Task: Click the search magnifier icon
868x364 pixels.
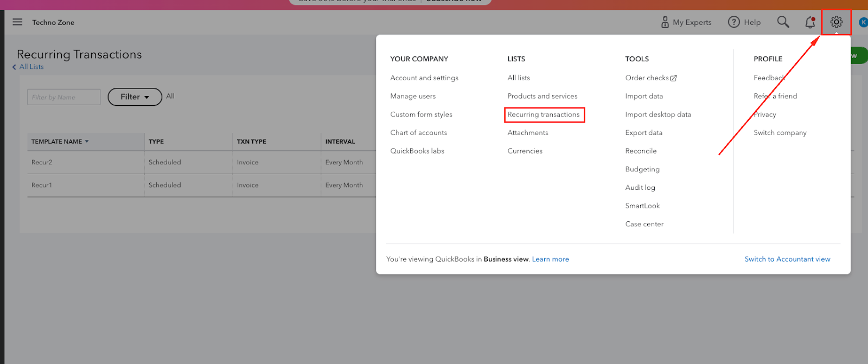Action: click(x=783, y=22)
